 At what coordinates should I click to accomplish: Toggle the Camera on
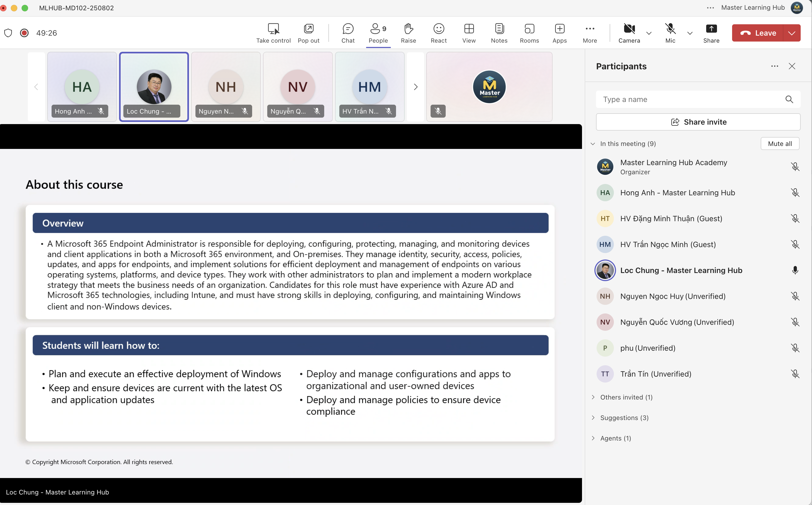pyautogui.click(x=629, y=33)
